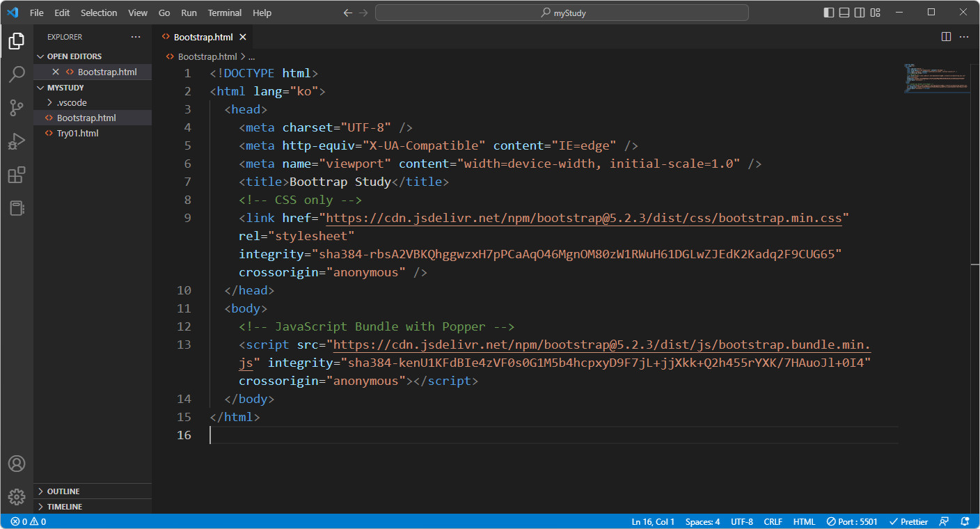Viewport: 980px width, 529px height.
Task: Open the Manage gear menu
Action: tap(17, 497)
